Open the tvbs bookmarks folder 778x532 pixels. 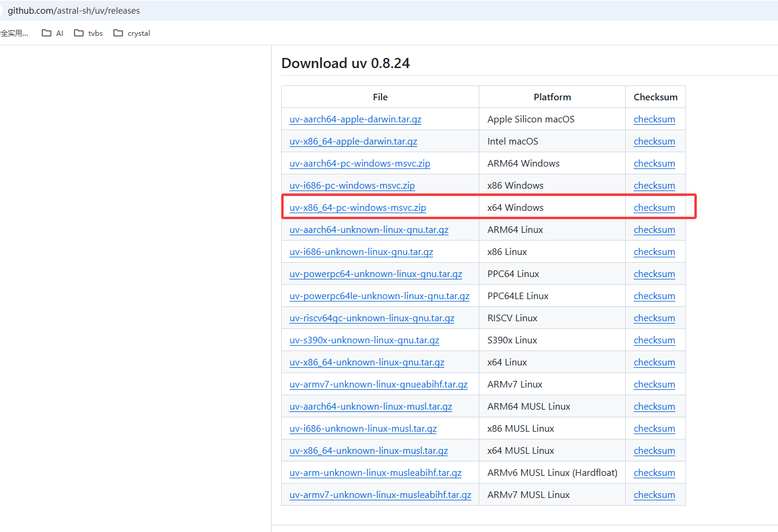coord(88,33)
